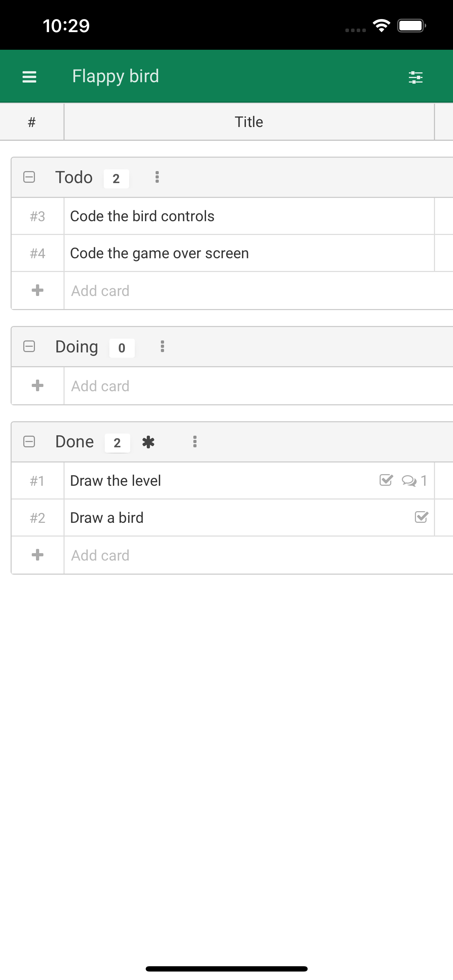Sort by the Title column header
This screenshot has width=453, height=980.
[249, 122]
